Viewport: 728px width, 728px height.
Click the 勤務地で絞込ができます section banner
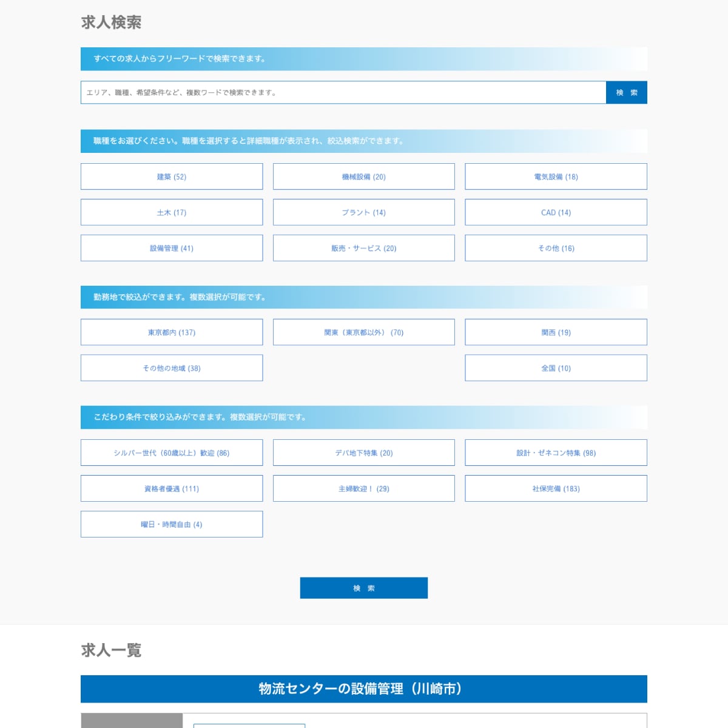(364, 297)
